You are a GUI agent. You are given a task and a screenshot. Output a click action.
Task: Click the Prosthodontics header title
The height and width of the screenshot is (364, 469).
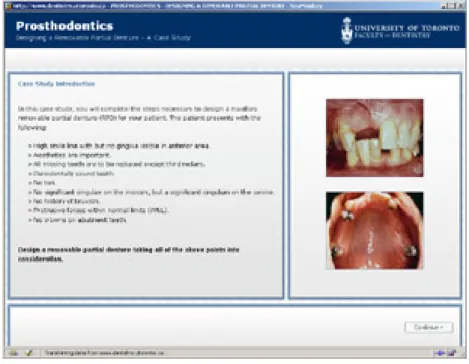[65, 26]
